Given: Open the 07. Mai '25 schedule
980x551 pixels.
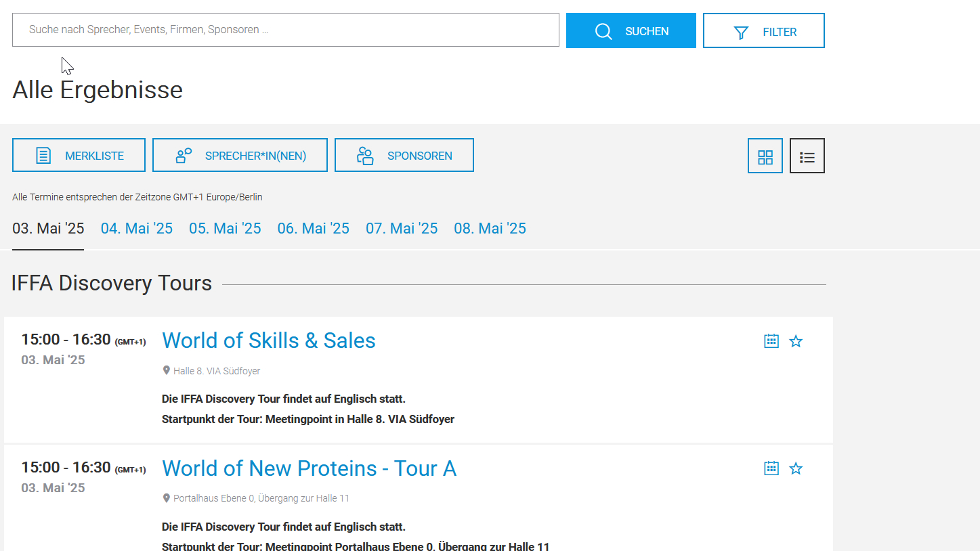Looking at the screenshot, I should (402, 229).
